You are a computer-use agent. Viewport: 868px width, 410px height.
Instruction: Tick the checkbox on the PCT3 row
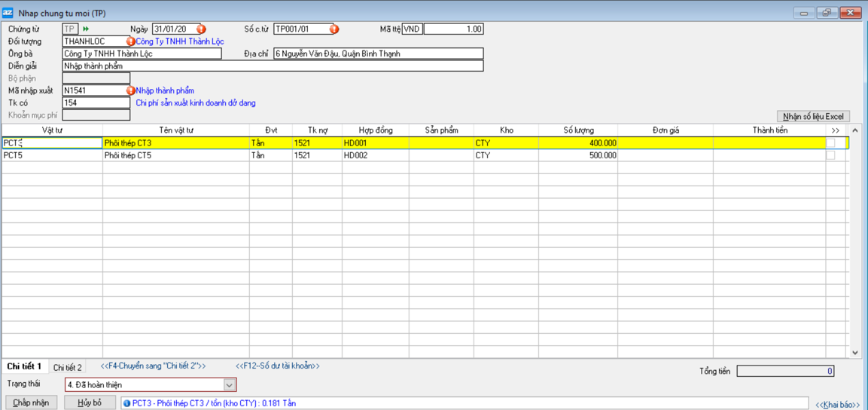click(x=830, y=143)
